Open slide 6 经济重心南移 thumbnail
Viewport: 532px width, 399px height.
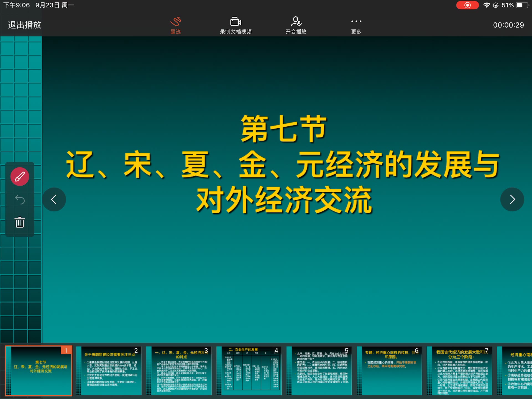389,371
